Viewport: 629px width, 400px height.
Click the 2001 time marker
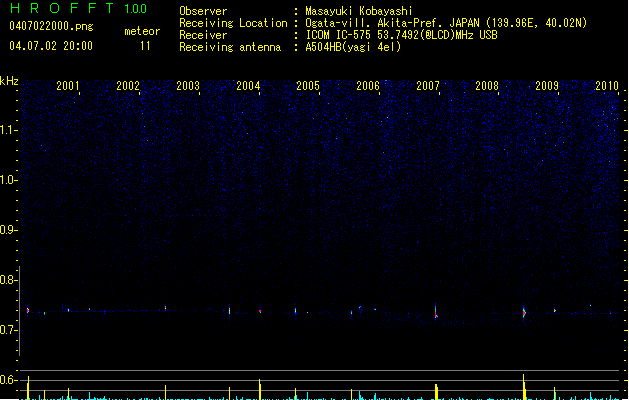tap(67, 85)
